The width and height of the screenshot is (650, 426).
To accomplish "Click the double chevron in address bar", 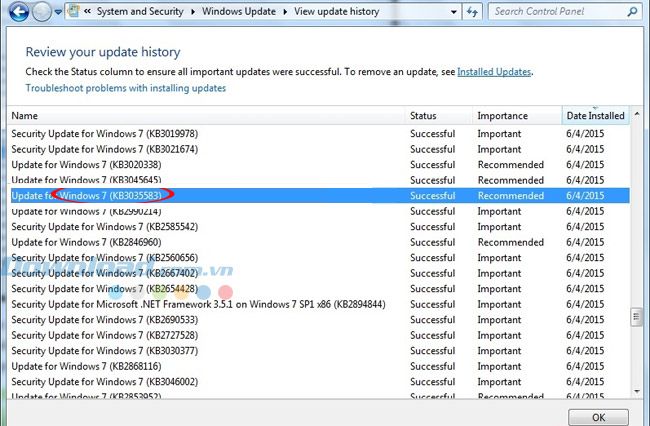I will 87,12.
